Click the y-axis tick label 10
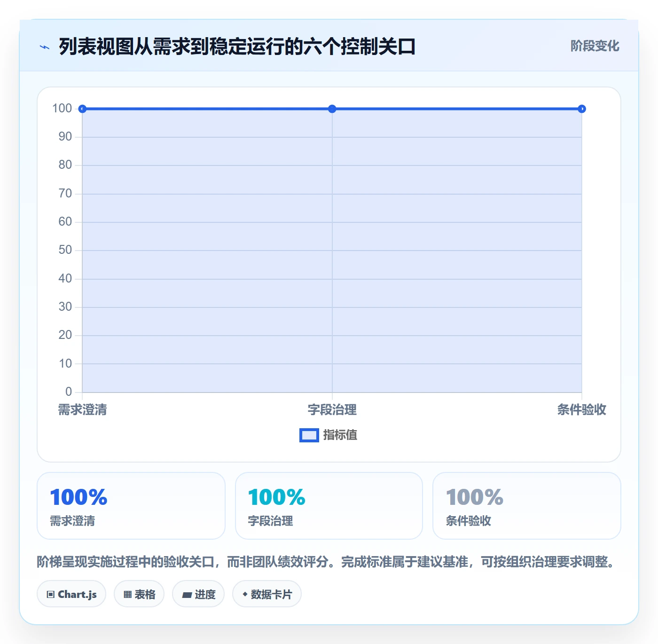Viewport: 658px width, 644px height. point(65,364)
